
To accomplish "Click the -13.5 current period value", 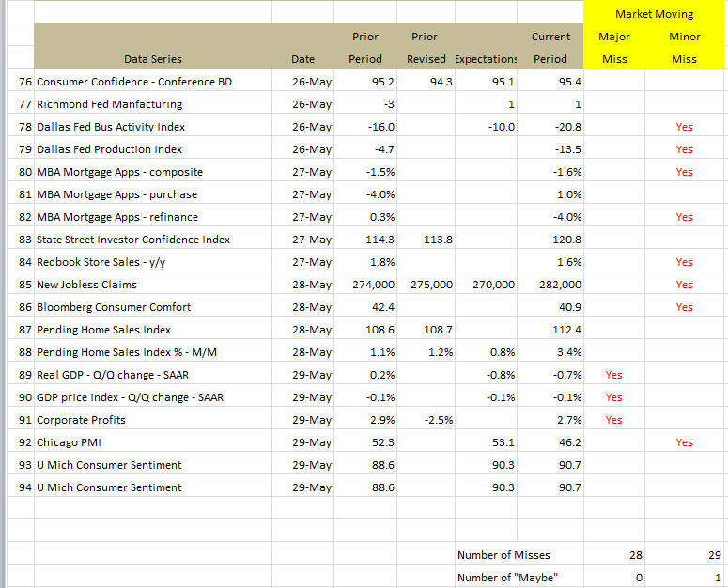I will 567,149.
